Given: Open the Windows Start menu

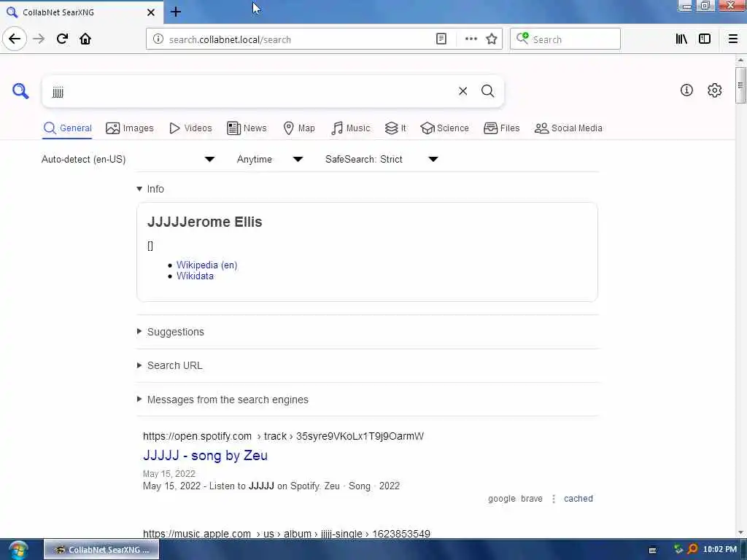Looking at the screenshot, I should click(18, 550).
